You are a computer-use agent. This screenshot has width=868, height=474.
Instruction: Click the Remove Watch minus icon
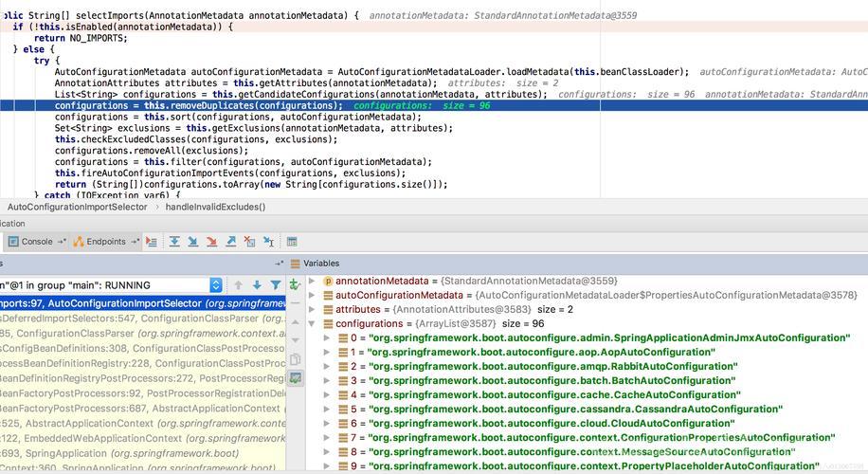click(295, 303)
